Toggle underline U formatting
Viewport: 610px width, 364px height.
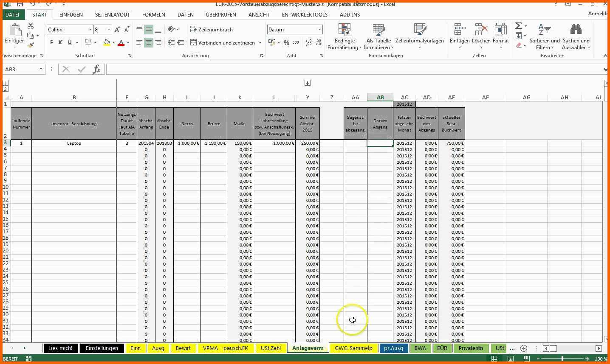click(x=70, y=42)
